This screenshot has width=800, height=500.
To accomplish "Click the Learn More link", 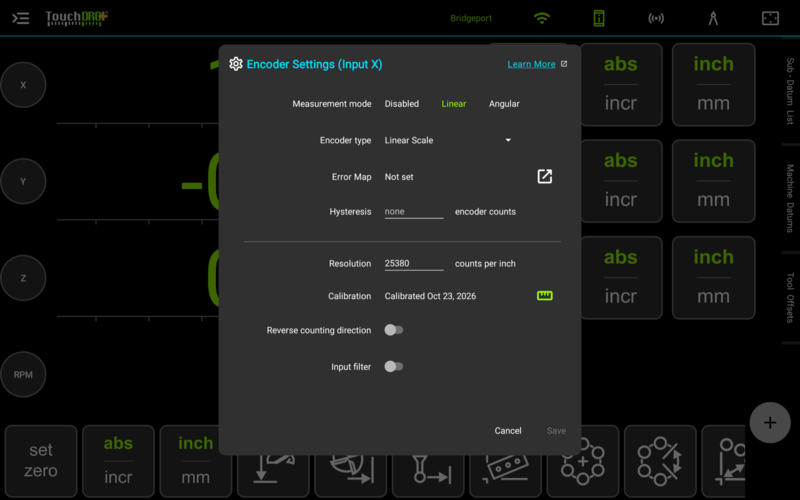I will [x=531, y=64].
